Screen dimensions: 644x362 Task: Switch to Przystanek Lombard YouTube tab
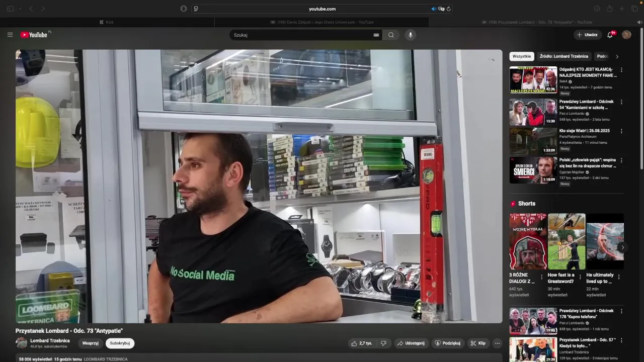click(x=536, y=22)
